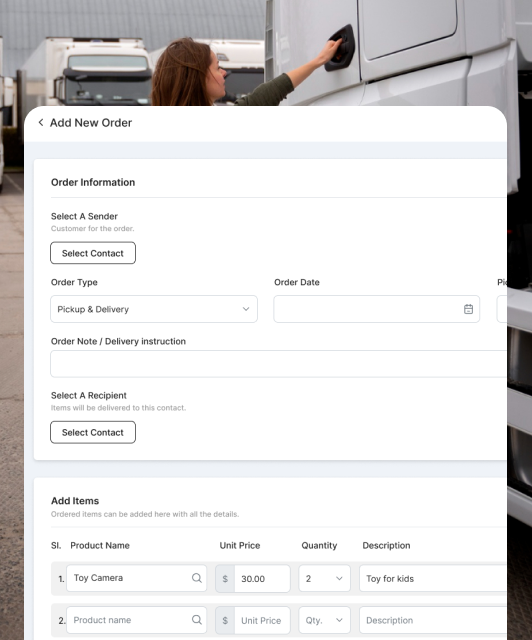Click the Quantity column header

(319, 545)
